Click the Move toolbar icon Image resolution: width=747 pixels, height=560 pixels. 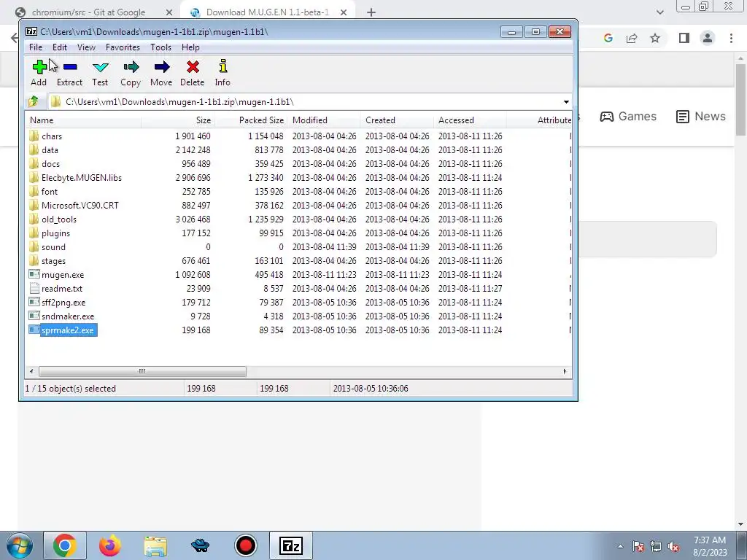point(161,66)
